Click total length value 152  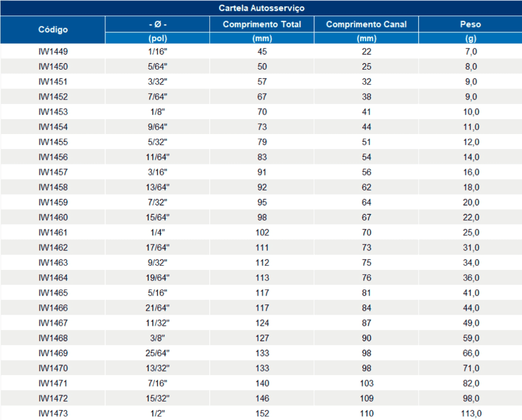262,413
